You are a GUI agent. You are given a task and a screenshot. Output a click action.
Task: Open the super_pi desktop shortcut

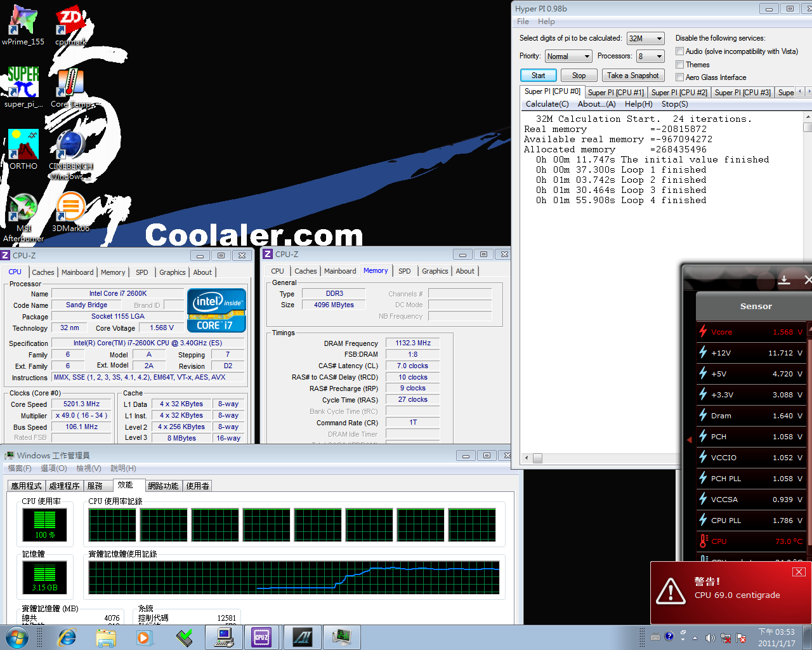(x=23, y=88)
